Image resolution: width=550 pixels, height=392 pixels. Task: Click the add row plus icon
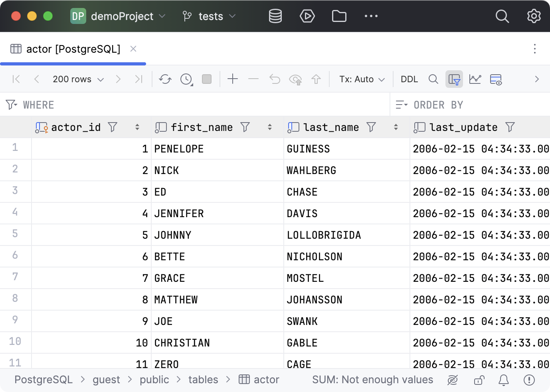[x=232, y=79]
